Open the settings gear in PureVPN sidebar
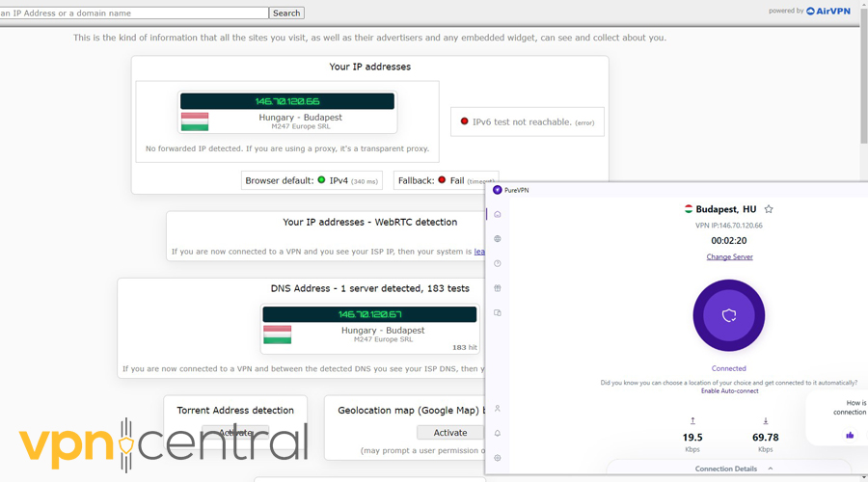The image size is (868, 482). (x=497, y=458)
